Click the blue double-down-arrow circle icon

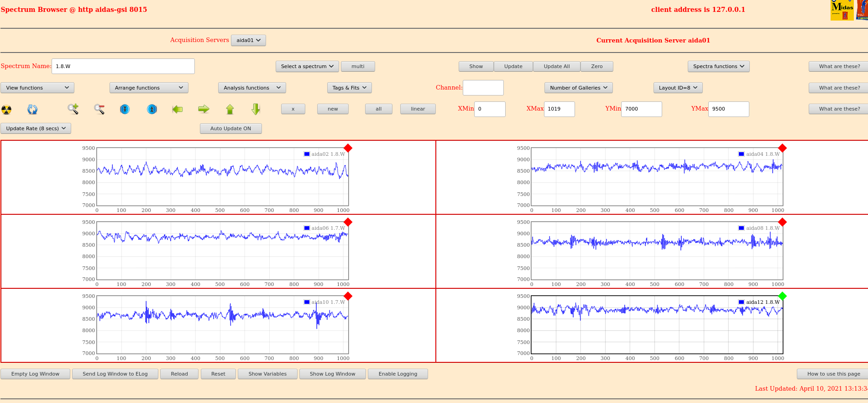(125, 109)
